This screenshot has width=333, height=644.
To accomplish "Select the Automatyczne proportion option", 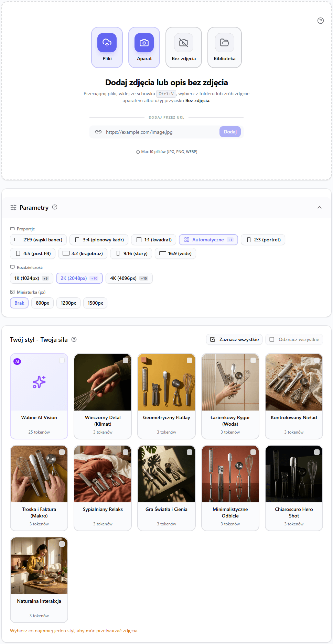I will (208, 240).
